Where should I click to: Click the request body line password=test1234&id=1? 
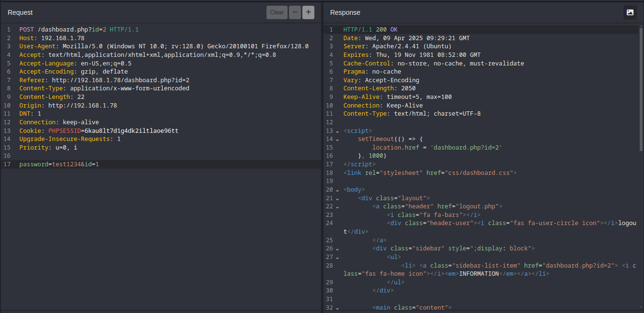click(x=59, y=164)
